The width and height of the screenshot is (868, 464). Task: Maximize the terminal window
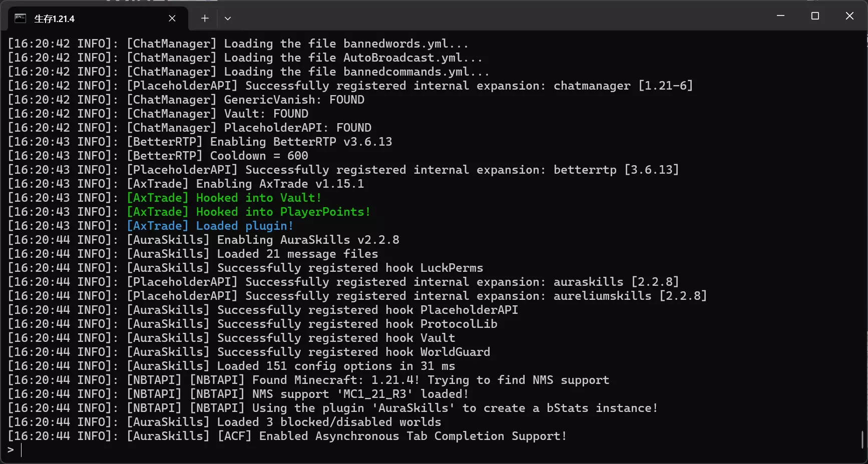point(815,16)
